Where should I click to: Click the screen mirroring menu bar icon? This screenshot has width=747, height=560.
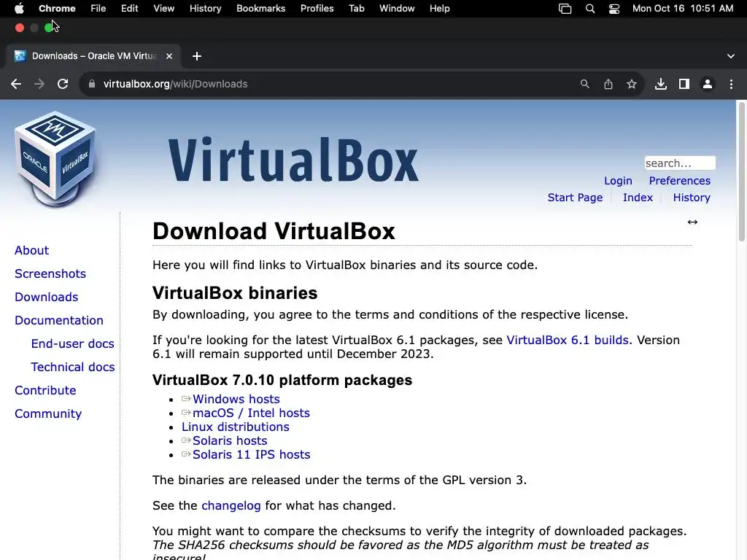coord(565,9)
